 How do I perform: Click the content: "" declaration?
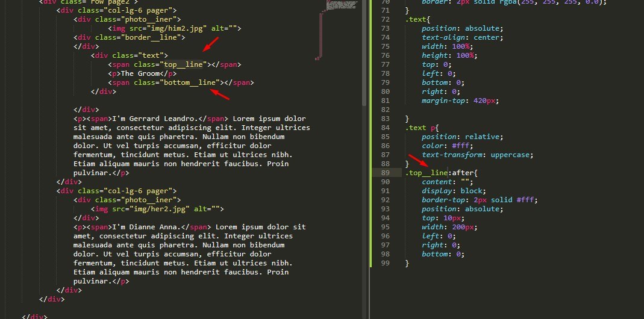(x=447, y=182)
